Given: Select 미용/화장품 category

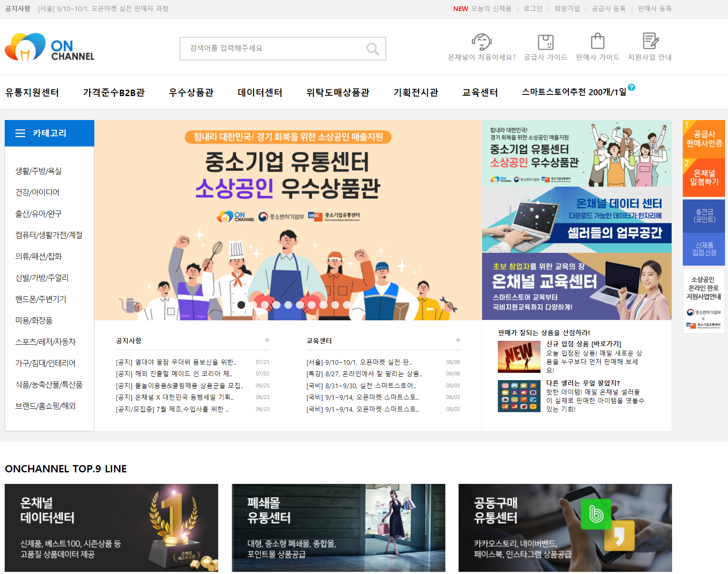Looking at the screenshot, I should (x=34, y=320).
